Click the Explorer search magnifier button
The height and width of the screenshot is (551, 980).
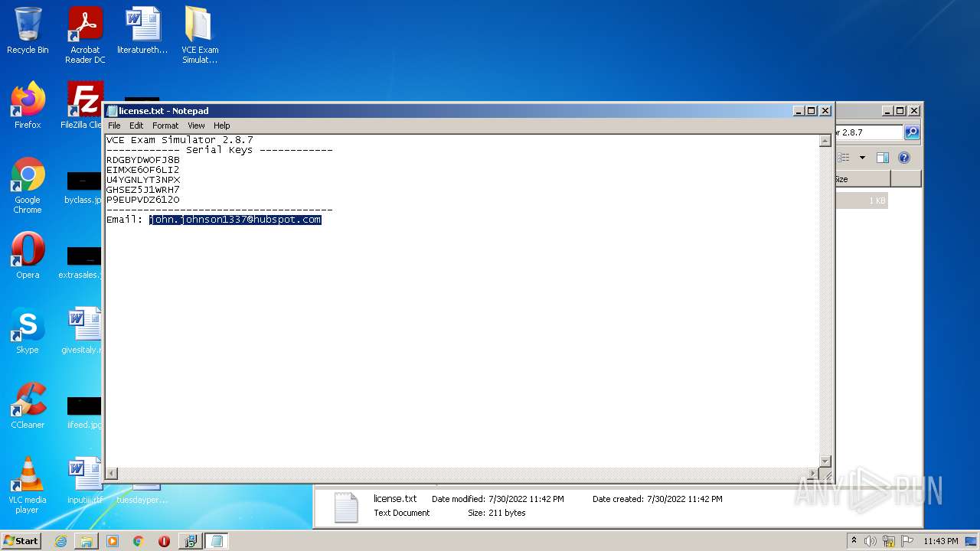click(x=912, y=132)
